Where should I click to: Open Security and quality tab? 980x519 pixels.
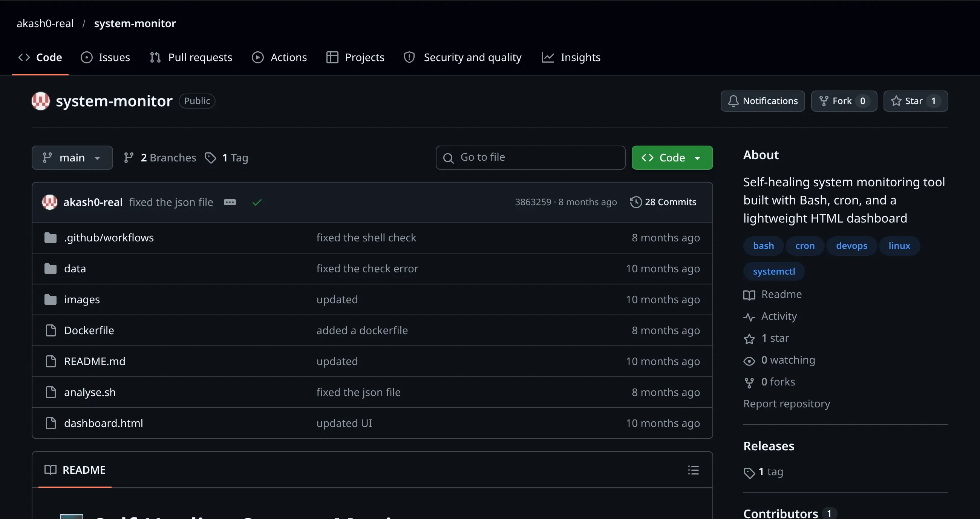point(462,57)
